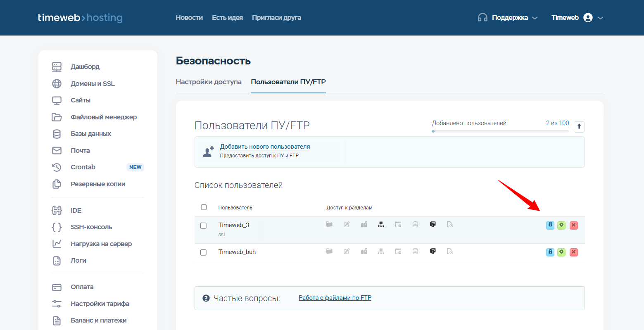
Task: Click the blue lock icon for Timeweb_buh
Action: tap(550, 252)
